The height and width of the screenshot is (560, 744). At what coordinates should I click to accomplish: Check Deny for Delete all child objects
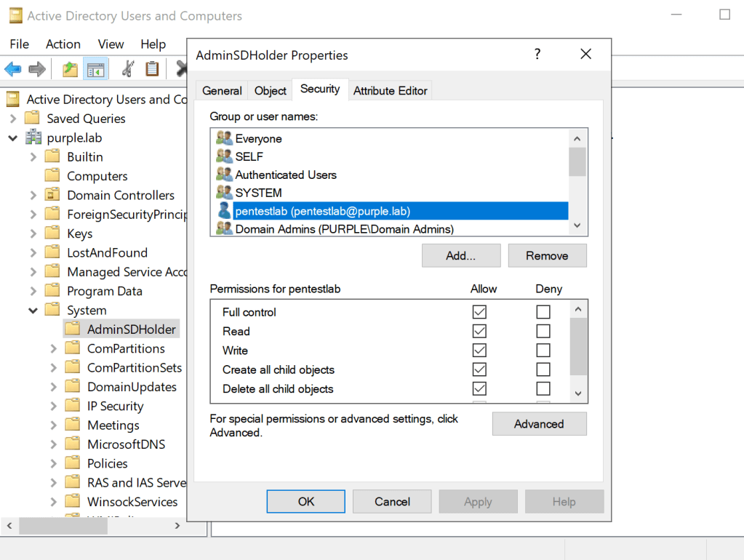543,388
